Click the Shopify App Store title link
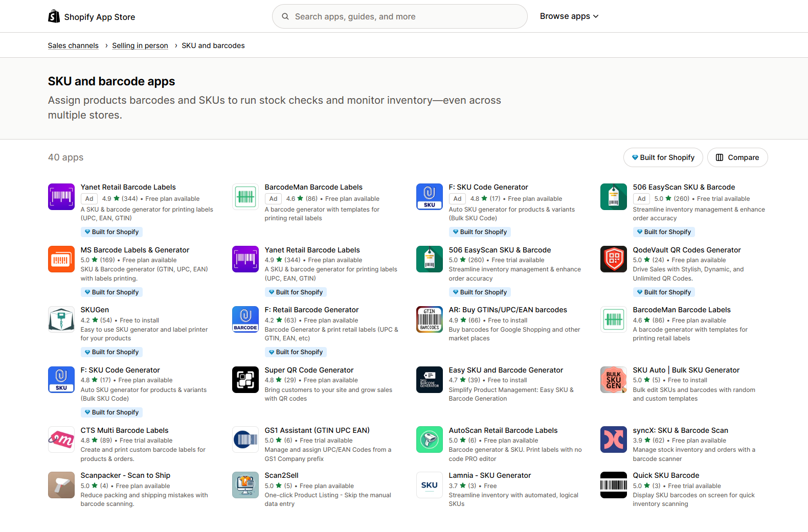The height and width of the screenshot is (532, 808). pyautogui.click(x=100, y=17)
